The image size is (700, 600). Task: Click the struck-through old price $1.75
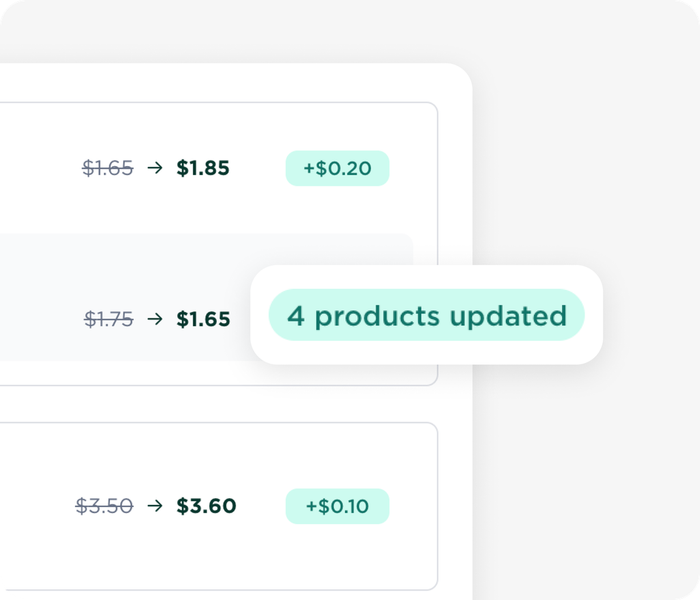[x=109, y=318]
